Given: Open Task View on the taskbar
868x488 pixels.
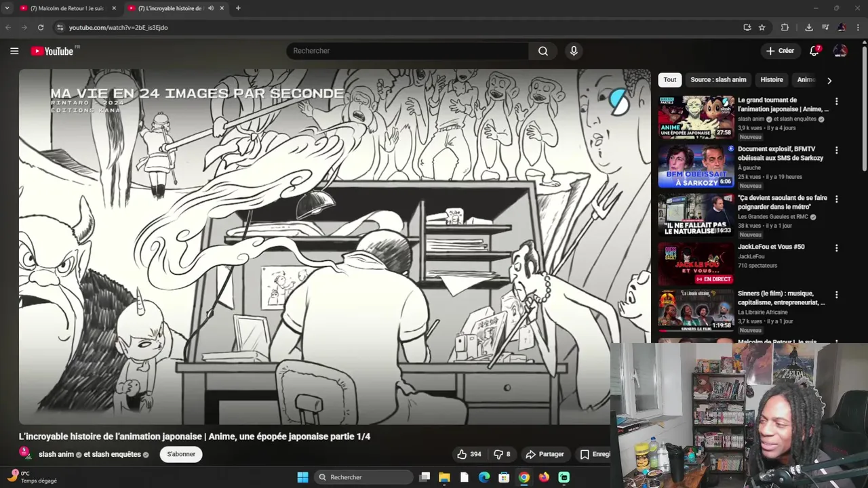Looking at the screenshot, I should pyautogui.click(x=425, y=477).
